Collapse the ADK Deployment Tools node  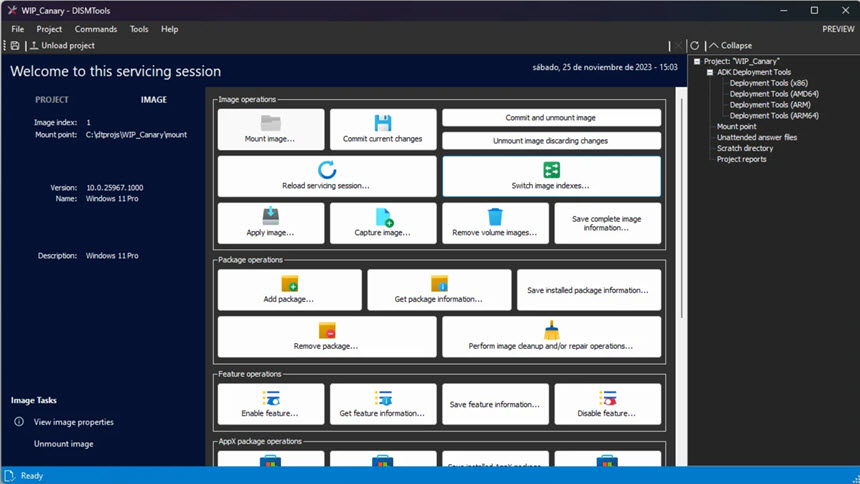point(710,72)
